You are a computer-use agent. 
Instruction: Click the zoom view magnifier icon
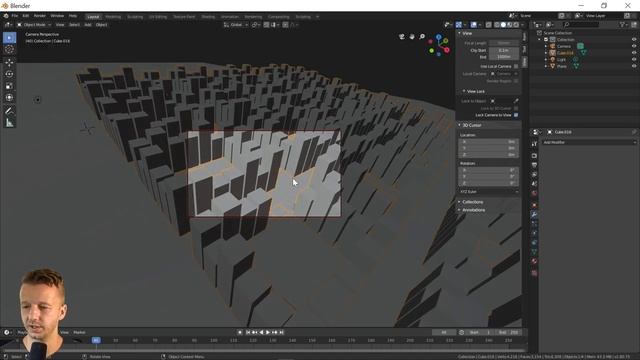coord(422,37)
